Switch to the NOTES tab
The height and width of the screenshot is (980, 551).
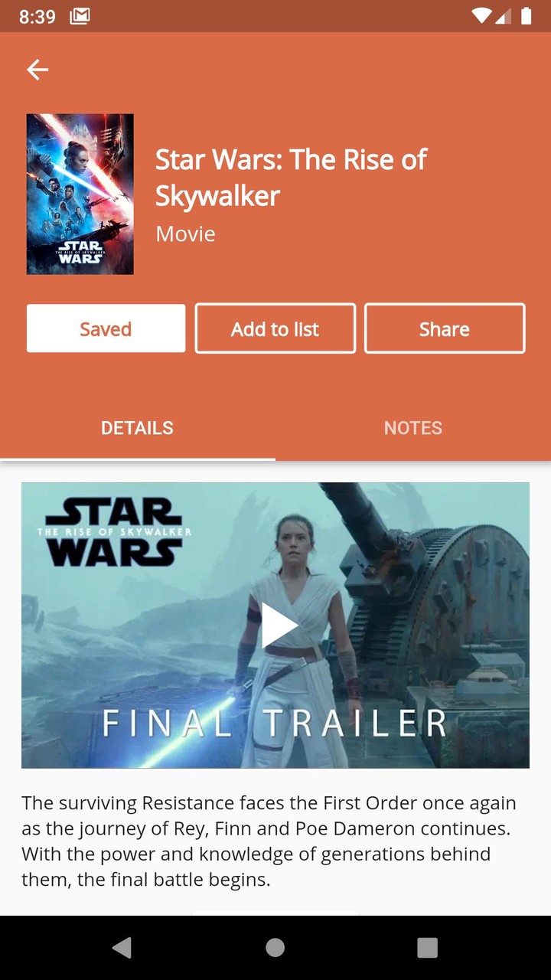pyautogui.click(x=413, y=428)
